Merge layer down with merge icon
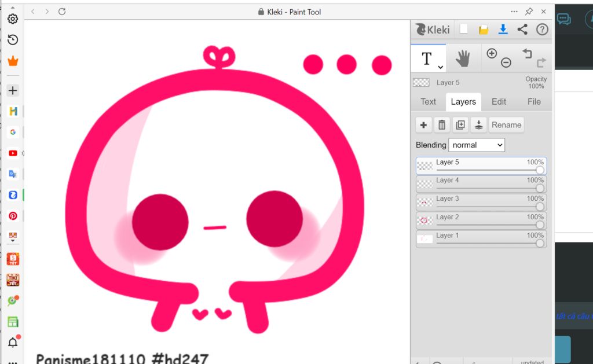This screenshot has height=364, width=593. (x=478, y=125)
